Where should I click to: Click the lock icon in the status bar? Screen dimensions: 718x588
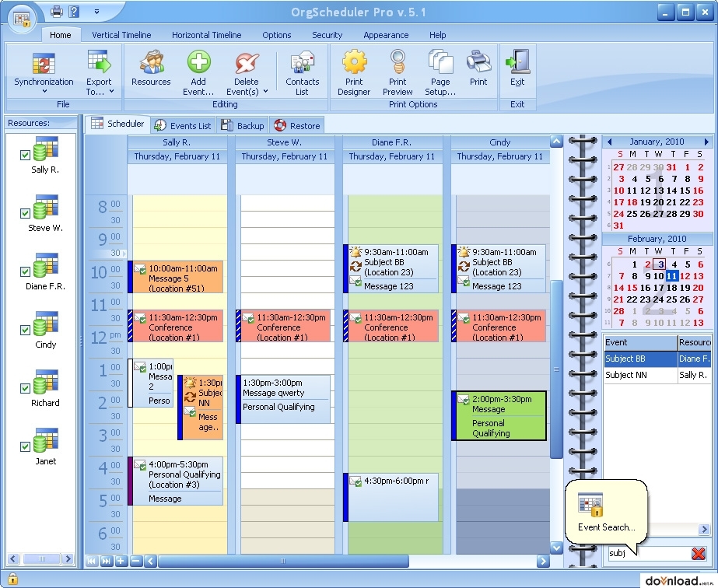pyautogui.click(x=12, y=579)
